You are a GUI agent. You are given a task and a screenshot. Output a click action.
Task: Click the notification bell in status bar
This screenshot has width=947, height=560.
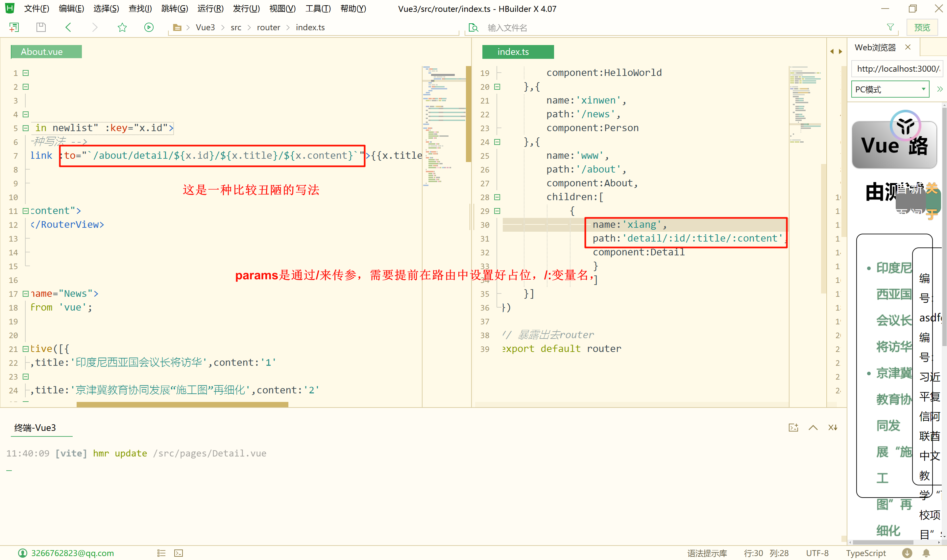click(x=926, y=553)
